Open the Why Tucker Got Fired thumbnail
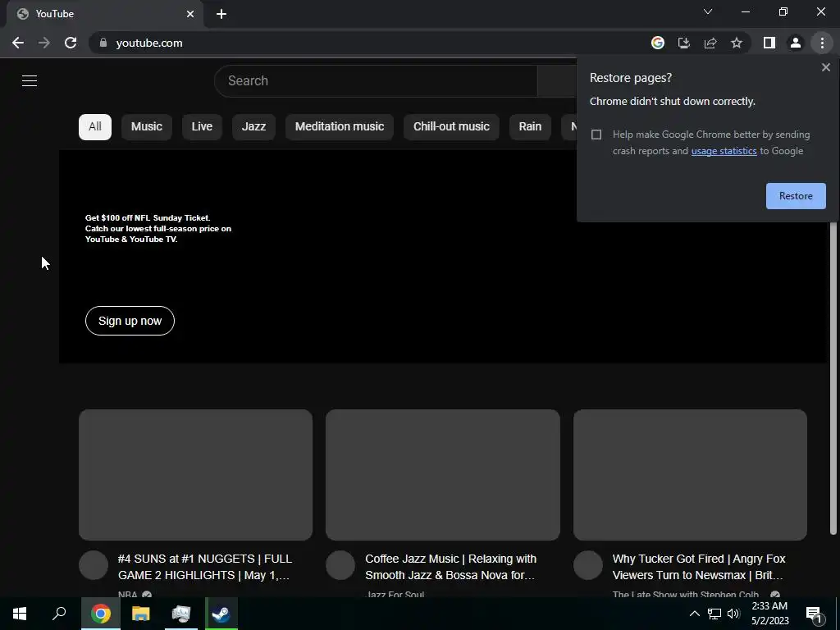This screenshot has width=840, height=630. point(690,475)
